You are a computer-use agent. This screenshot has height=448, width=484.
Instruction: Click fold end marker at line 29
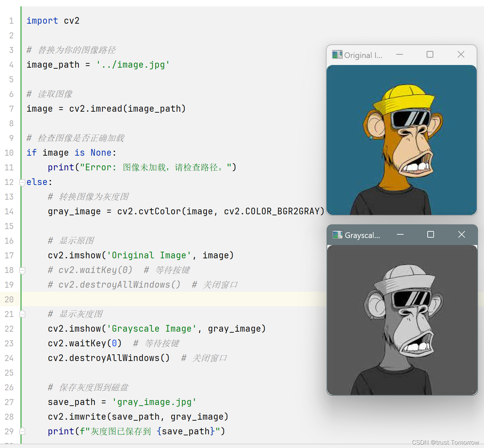click(22, 431)
